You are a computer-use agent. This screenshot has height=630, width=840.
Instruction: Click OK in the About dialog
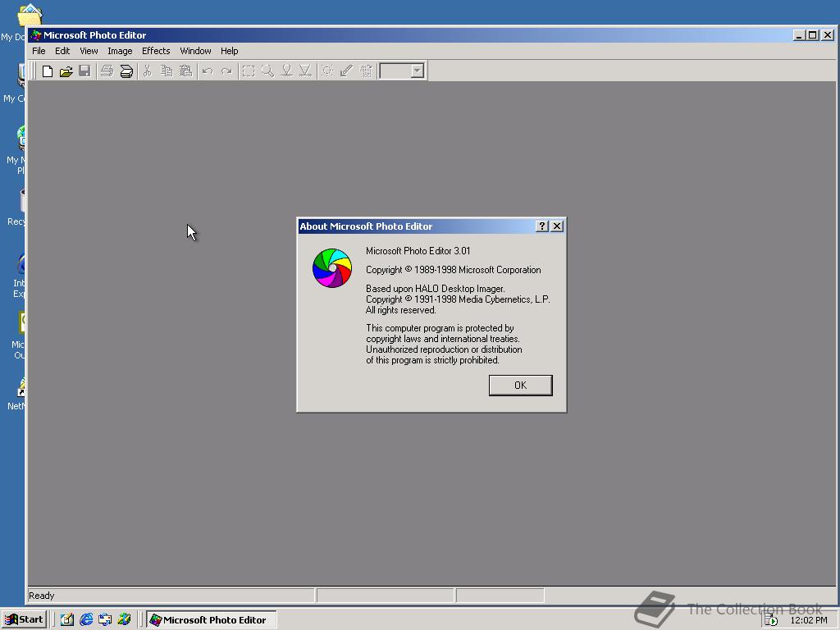coord(521,386)
